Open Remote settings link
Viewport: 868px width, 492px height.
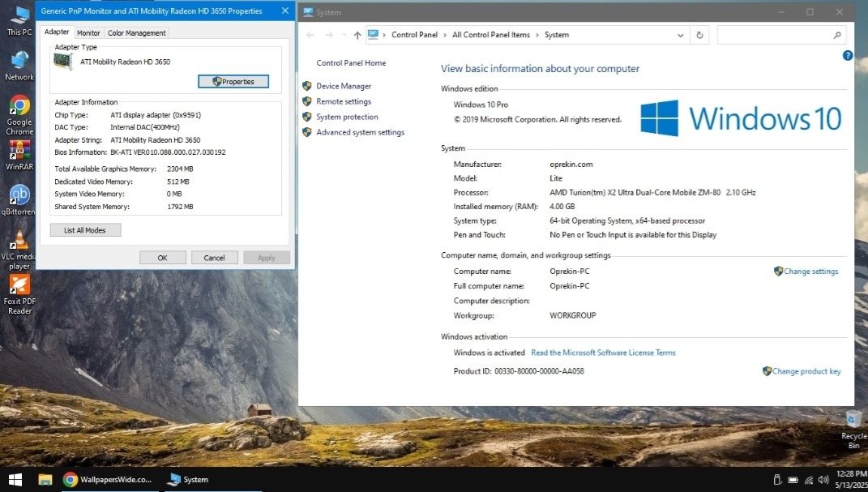tap(343, 101)
